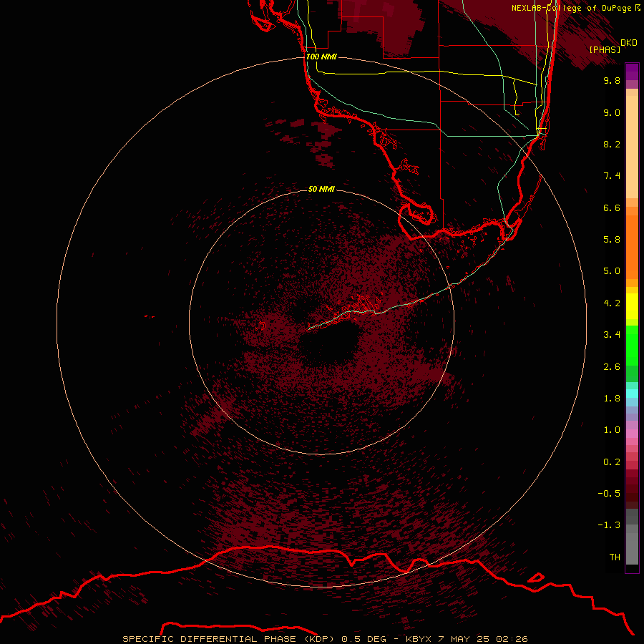Click the -1.3 scale value
Screen dimensions: 644x644
609,525
